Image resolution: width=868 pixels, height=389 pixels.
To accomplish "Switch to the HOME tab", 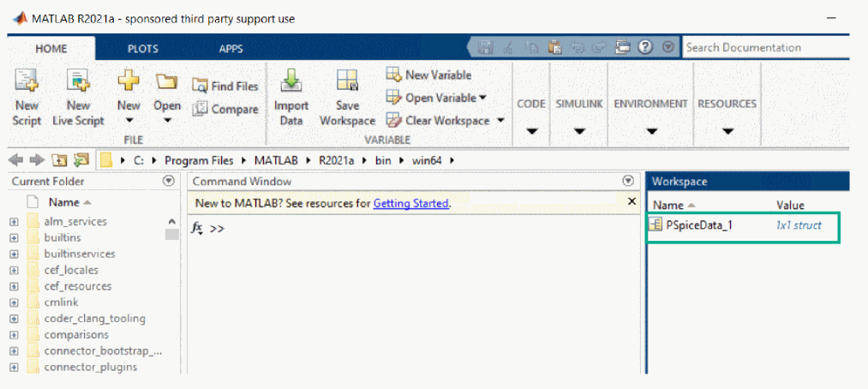I will [x=51, y=49].
